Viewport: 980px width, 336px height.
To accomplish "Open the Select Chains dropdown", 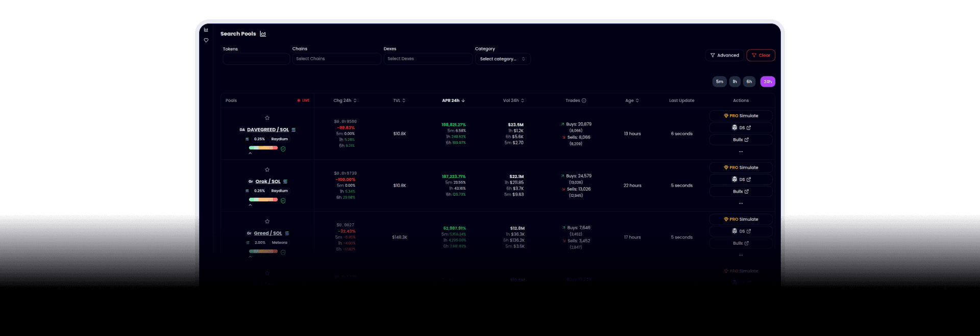I will [x=336, y=59].
